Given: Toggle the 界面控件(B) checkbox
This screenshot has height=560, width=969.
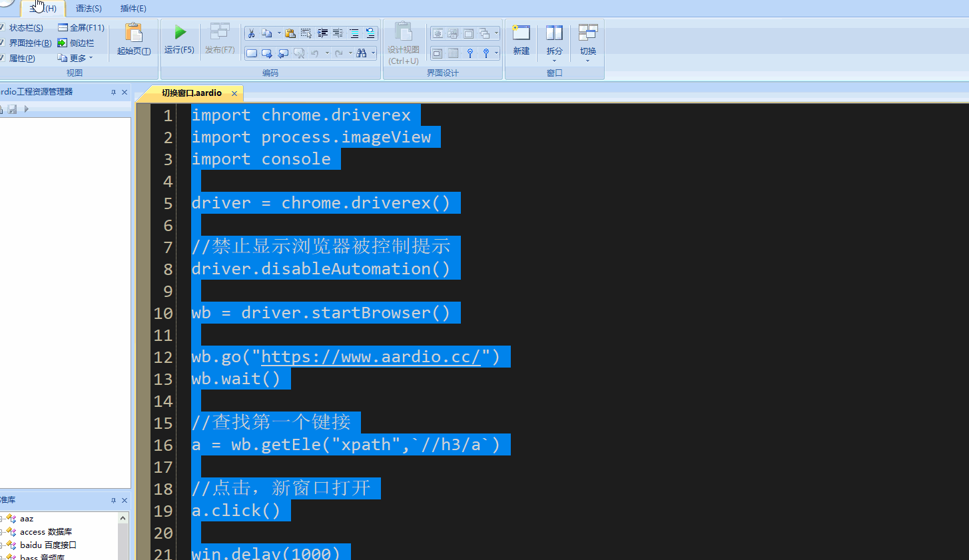Looking at the screenshot, I should coord(2,43).
